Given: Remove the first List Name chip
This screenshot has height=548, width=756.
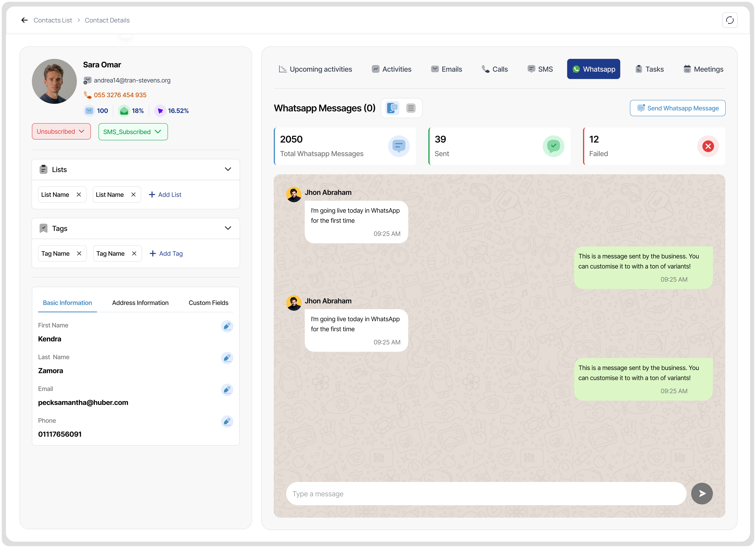Looking at the screenshot, I should tap(79, 195).
